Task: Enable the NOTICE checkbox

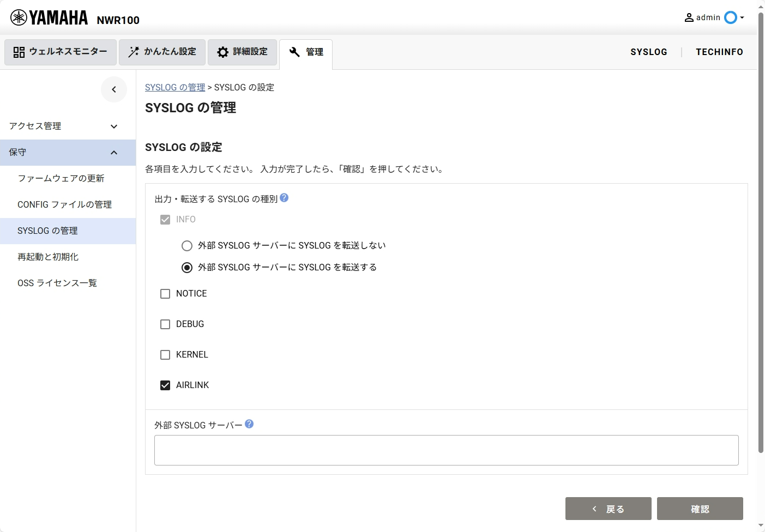Action: click(x=165, y=294)
